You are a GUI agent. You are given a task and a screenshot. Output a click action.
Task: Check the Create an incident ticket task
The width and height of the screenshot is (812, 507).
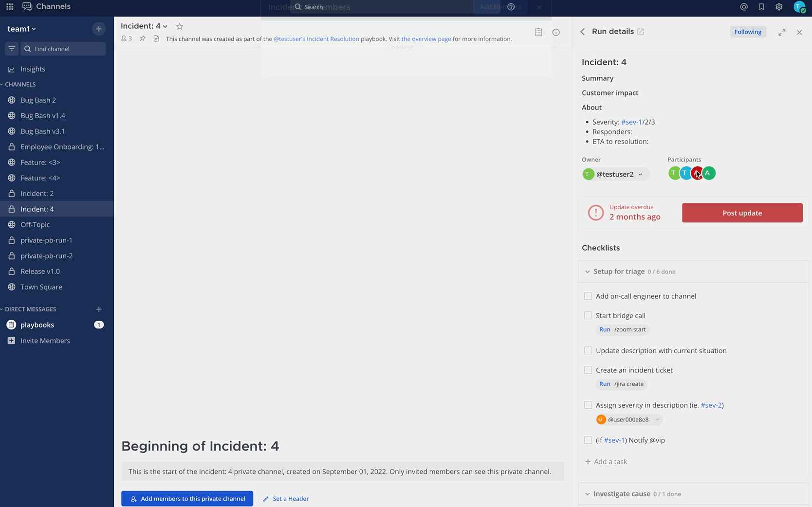(x=588, y=370)
